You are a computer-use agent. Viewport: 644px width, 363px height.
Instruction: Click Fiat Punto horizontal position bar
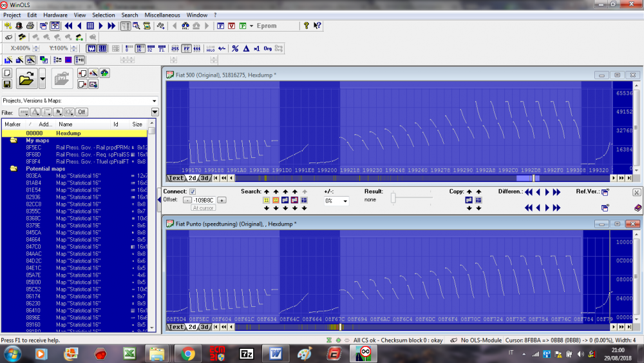click(x=424, y=327)
